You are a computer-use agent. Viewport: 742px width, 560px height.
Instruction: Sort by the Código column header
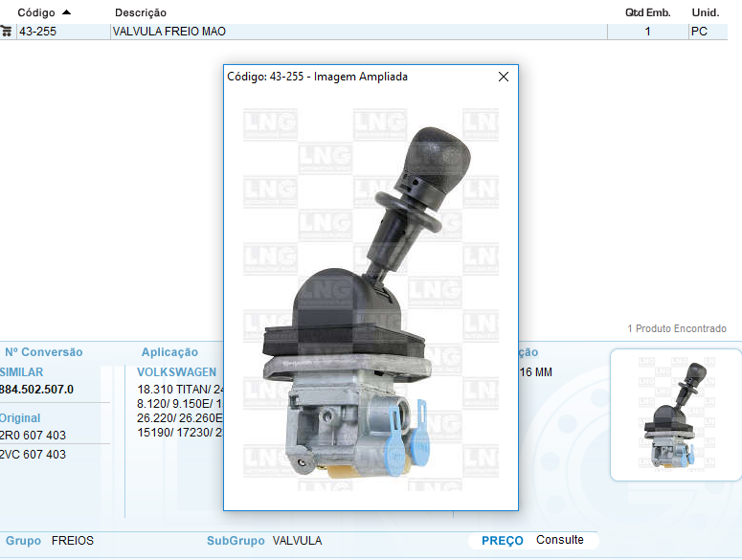coord(36,12)
